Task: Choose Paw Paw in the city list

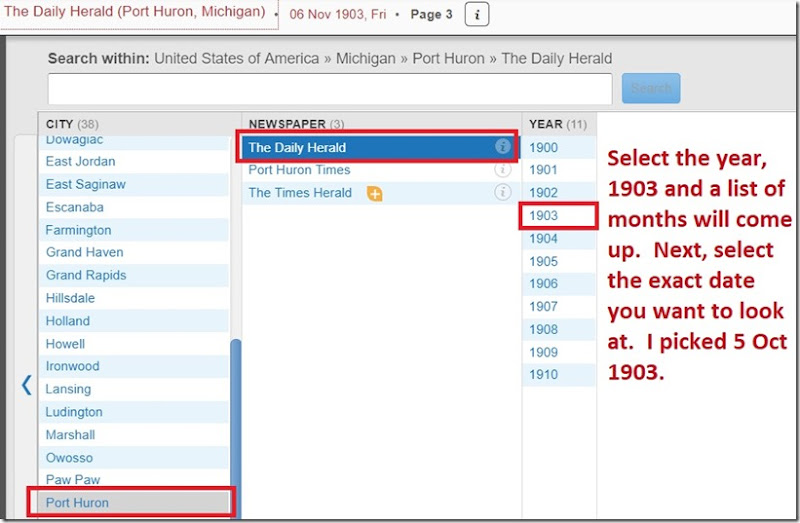Action: tap(134, 480)
